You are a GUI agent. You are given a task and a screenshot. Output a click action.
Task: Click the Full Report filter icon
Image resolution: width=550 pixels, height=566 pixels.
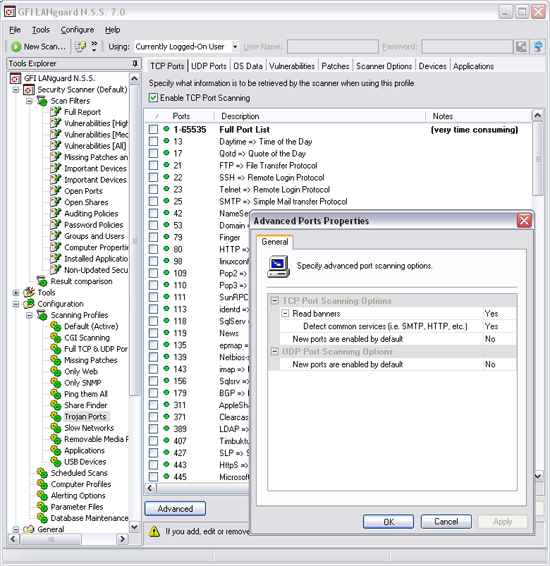coord(56,112)
